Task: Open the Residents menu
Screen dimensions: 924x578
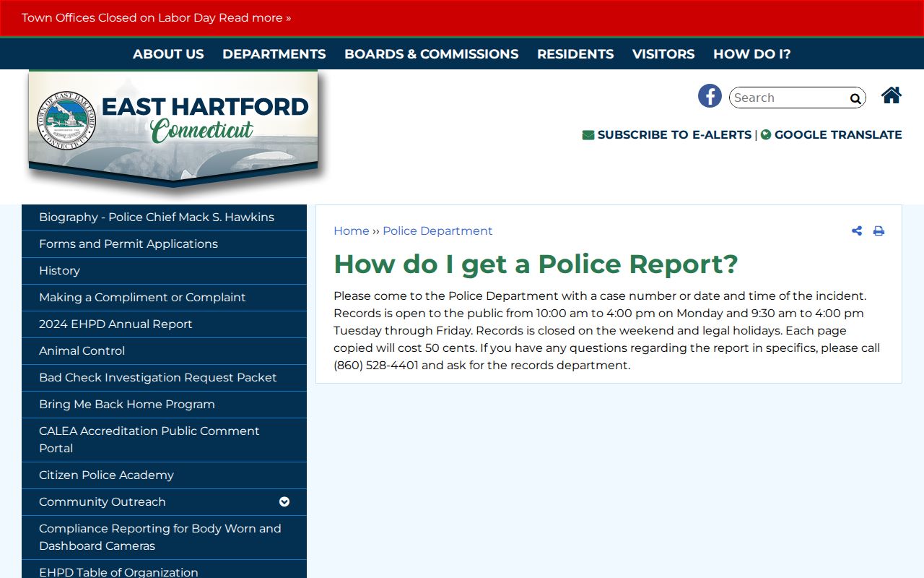Action: pyautogui.click(x=575, y=54)
